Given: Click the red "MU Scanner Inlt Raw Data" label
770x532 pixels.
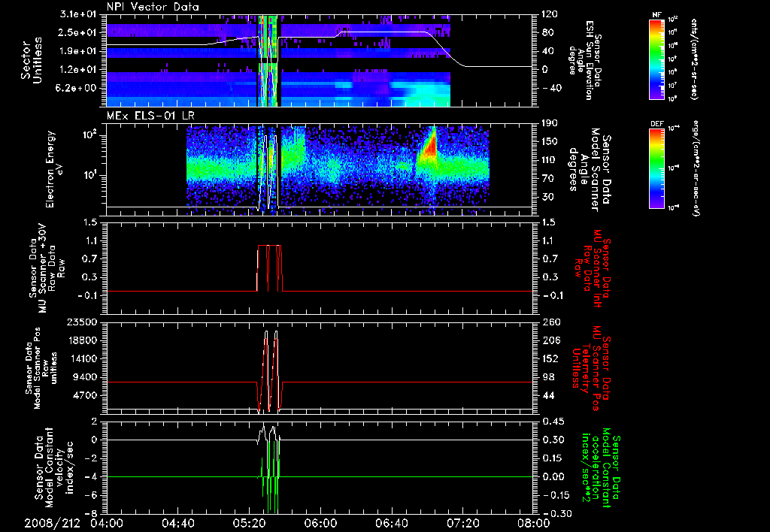Looking at the screenshot, I should click(x=592, y=268).
